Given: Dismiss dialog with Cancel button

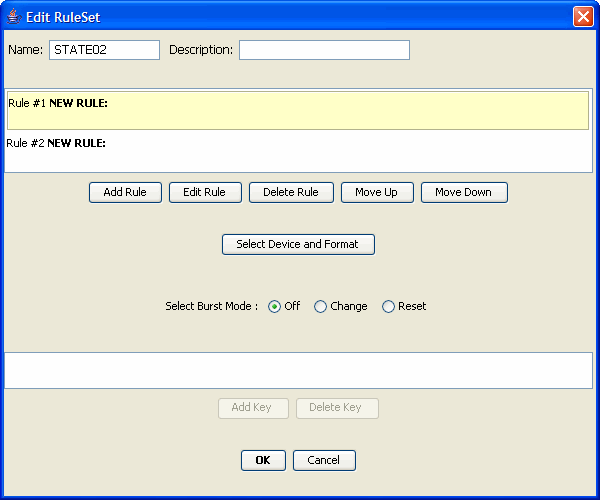Looking at the screenshot, I should tap(324, 460).
